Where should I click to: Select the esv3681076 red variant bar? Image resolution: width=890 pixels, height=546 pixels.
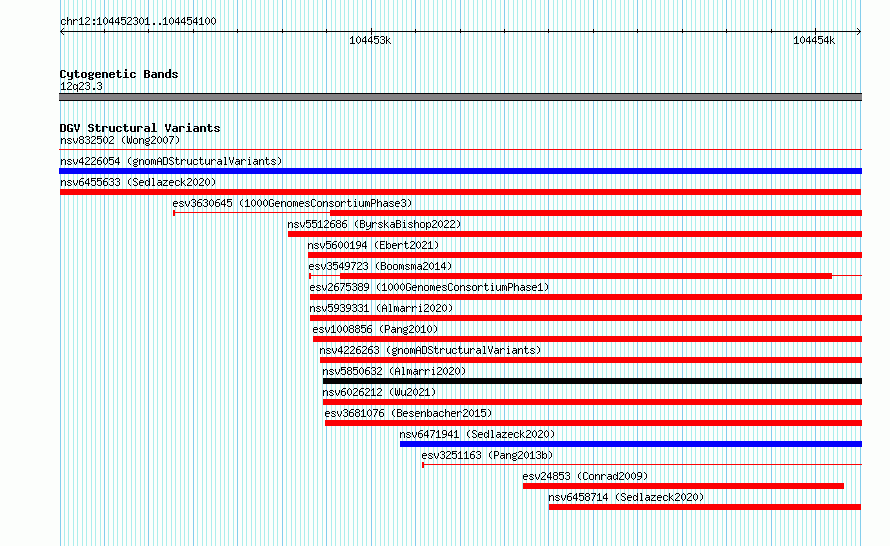pyautogui.click(x=593, y=423)
